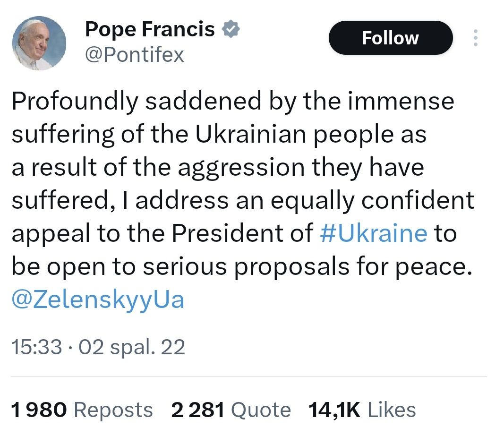504x436 pixels.
Task: Click the 02 spal. 22 date
Action: (131, 348)
